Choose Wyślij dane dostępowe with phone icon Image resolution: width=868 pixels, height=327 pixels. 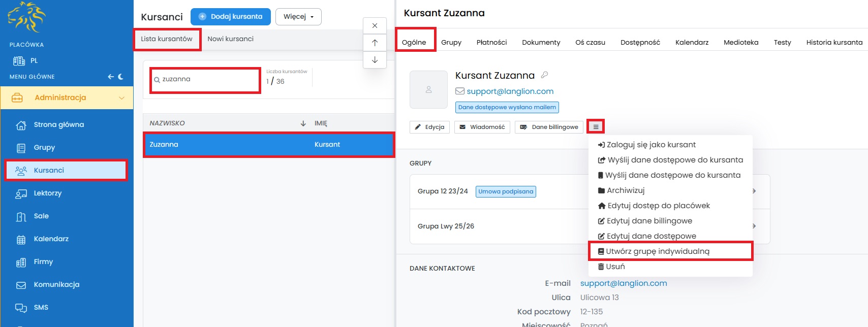(x=669, y=175)
